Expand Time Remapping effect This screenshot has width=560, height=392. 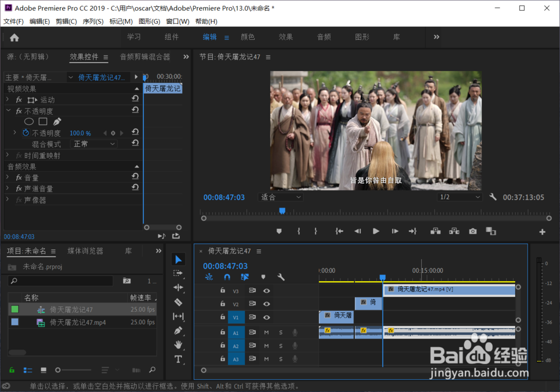[7, 155]
